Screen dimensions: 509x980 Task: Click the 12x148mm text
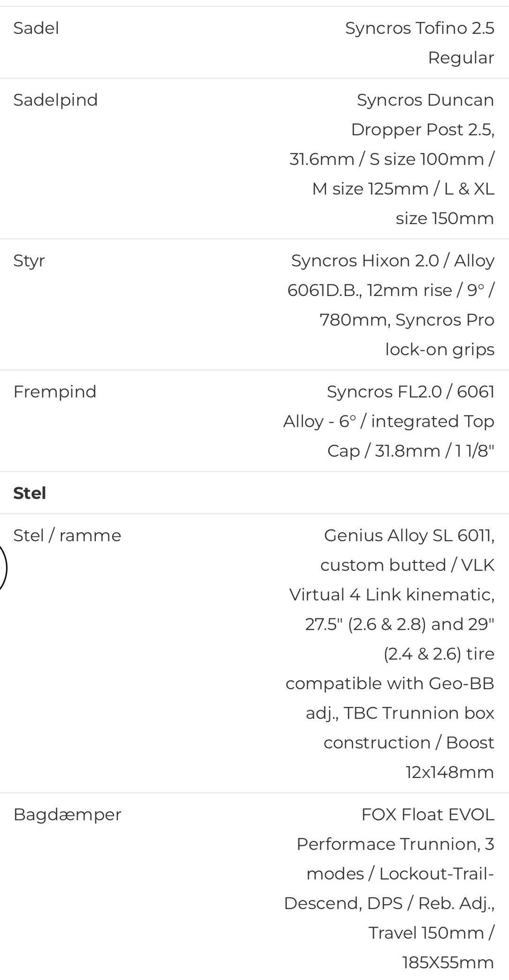(450, 772)
